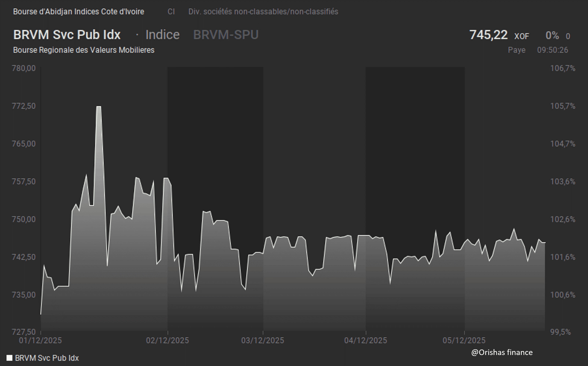The image size is (588, 366).
Task: Click the 745,22 index value
Action: click(488, 35)
